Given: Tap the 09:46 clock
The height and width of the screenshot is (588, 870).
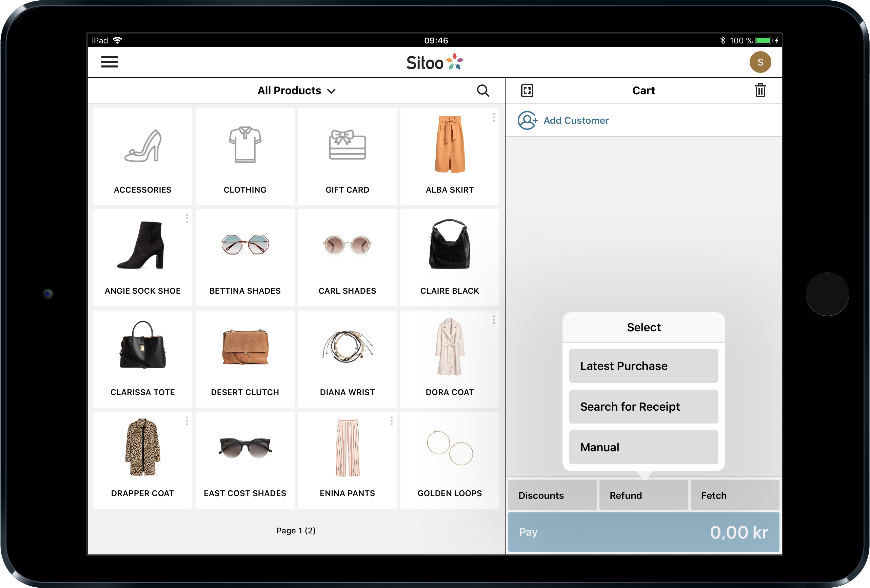Looking at the screenshot, I should [436, 40].
